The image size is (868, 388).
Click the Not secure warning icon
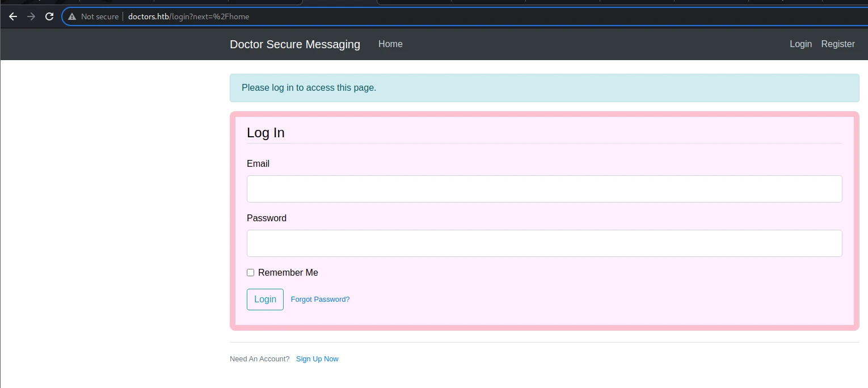(72, 16)
